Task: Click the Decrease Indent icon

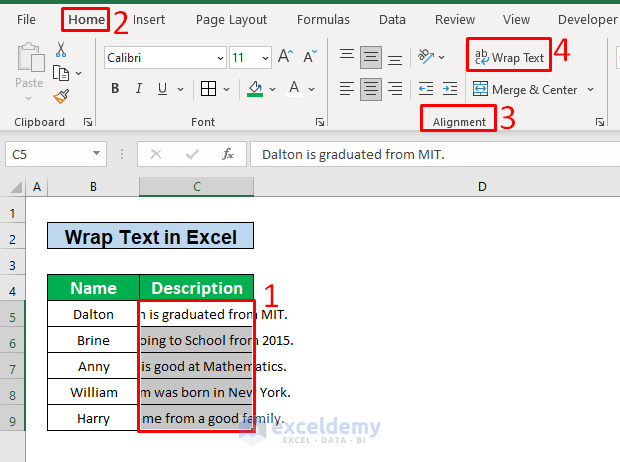Action: (426, 89)
